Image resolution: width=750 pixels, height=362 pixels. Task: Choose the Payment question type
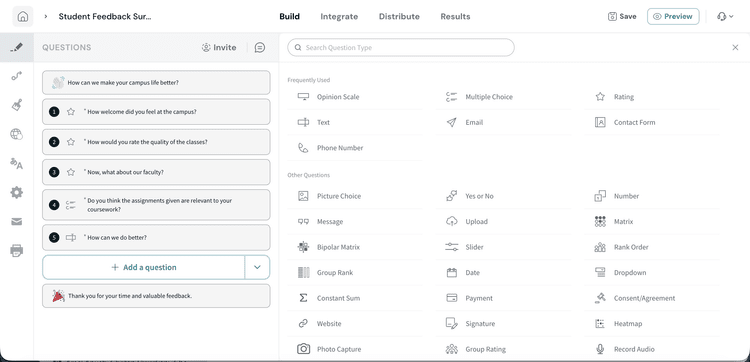click(504, 298)
